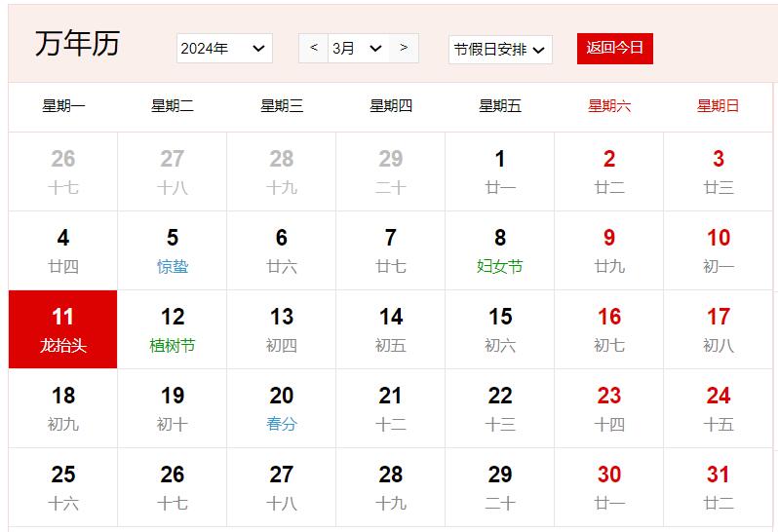Click the 返回今日 button
Screen dimensions: 778x532
614,48
